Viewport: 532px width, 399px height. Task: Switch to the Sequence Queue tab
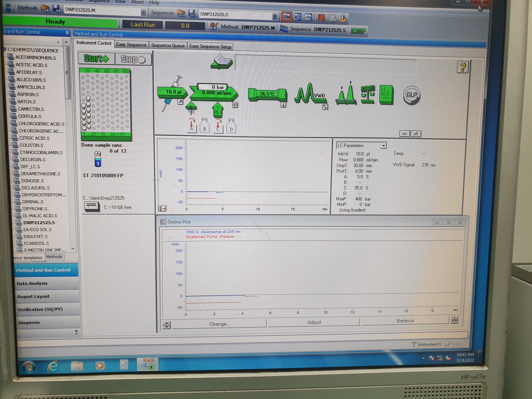point(168,46)
